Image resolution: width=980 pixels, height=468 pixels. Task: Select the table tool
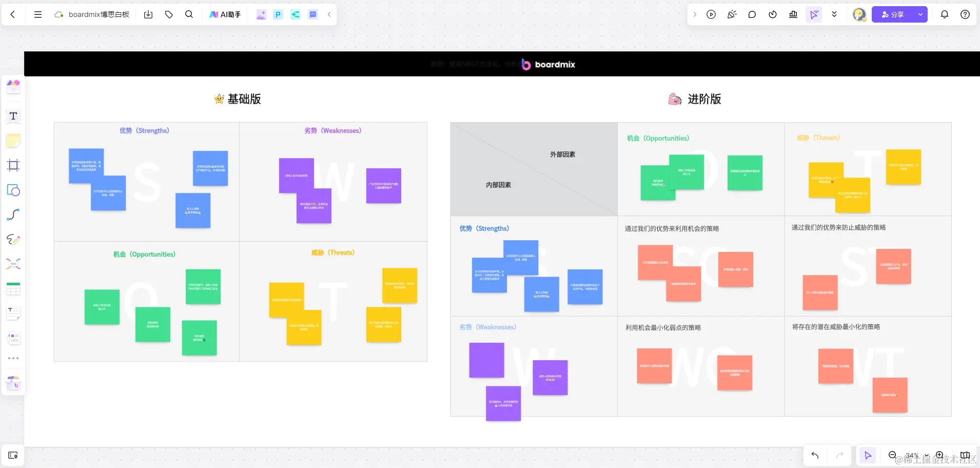tap(13, 288)
